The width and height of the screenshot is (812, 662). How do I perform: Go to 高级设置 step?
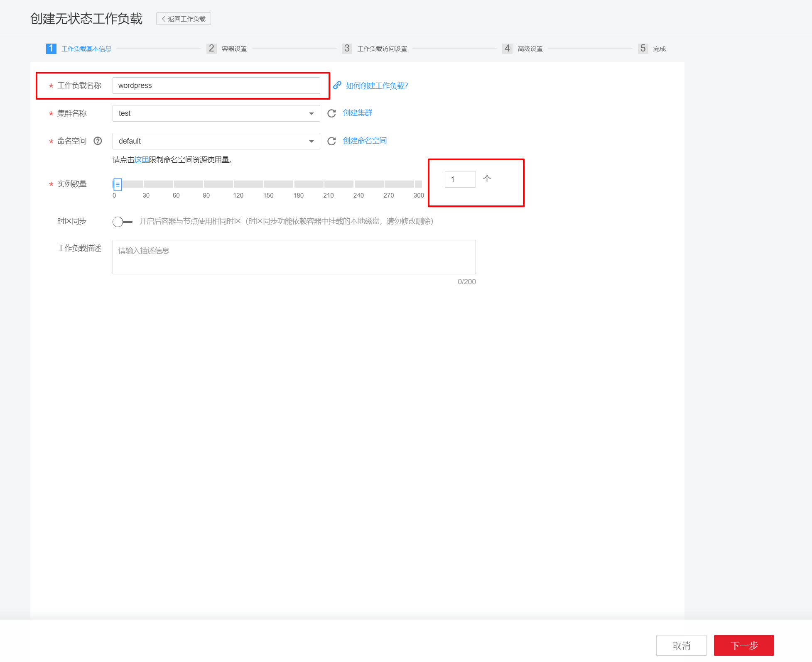(x=530, y=49)
